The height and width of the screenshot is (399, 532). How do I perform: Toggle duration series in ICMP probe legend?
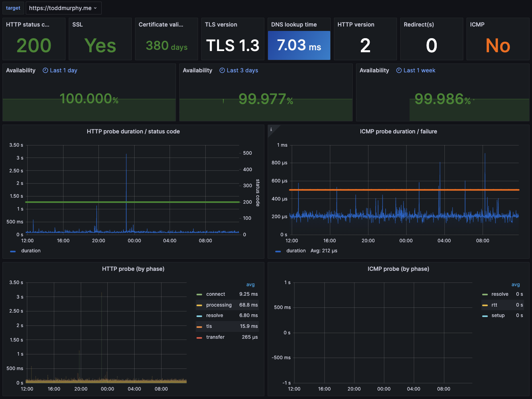coord(296,251)
